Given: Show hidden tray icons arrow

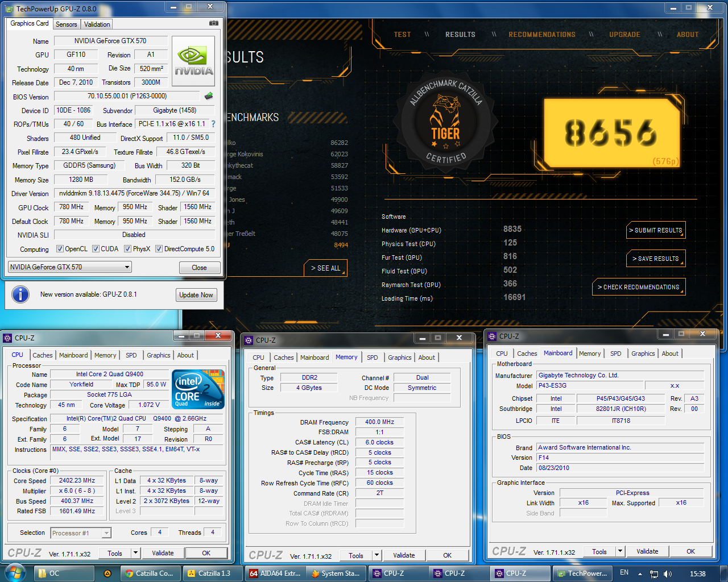Looking at the screenshot, I should (640, 574).
